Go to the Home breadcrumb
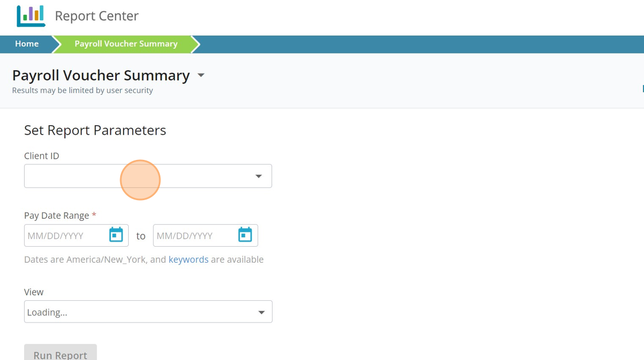Image resolution: width=644 pixels, height=360 pixels. coord(27,44)
